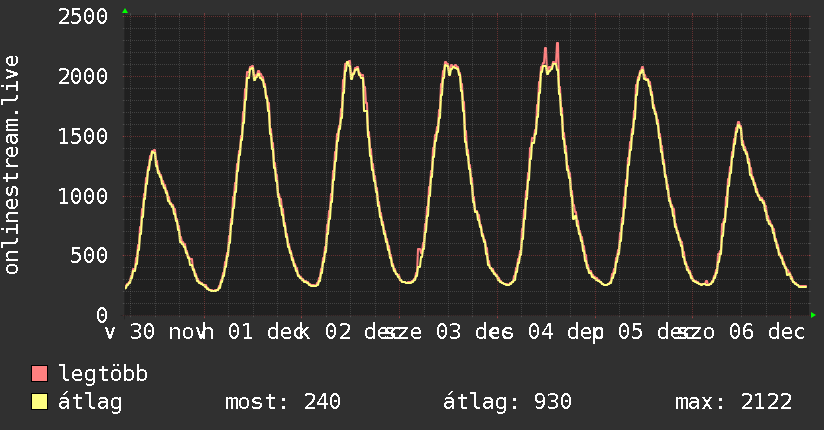The height and width of the screenshot is (430, 824).
Task: Select the legtöbb legend label
Action: pyautogui.click(x=104, y=375)
